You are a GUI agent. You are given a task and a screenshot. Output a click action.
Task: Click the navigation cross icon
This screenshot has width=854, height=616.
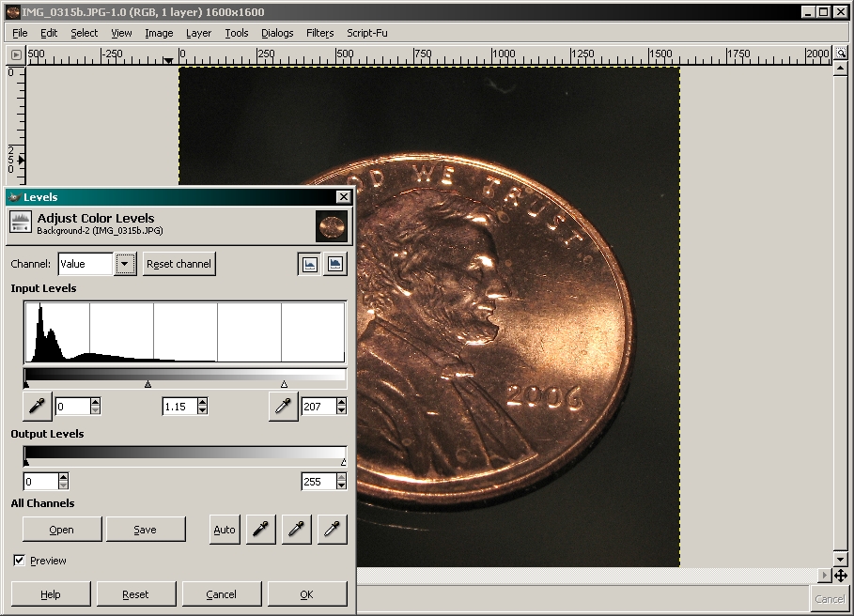coord(841,575)
